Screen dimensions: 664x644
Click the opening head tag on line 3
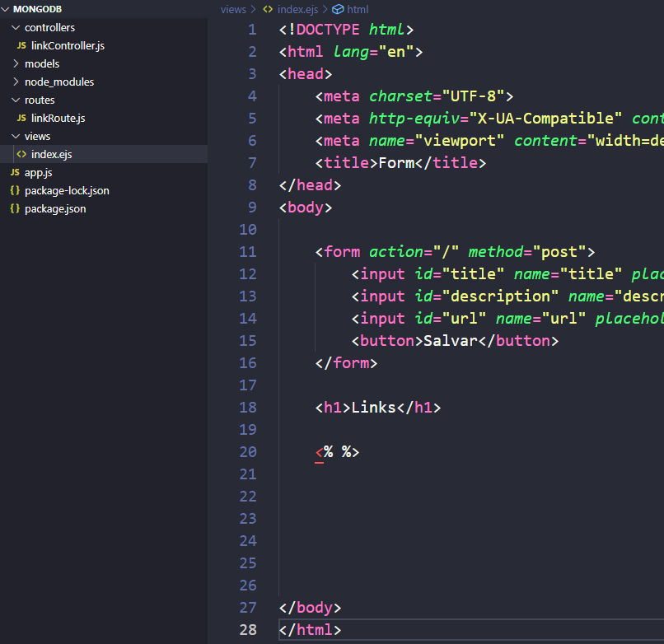coord(306,74)
